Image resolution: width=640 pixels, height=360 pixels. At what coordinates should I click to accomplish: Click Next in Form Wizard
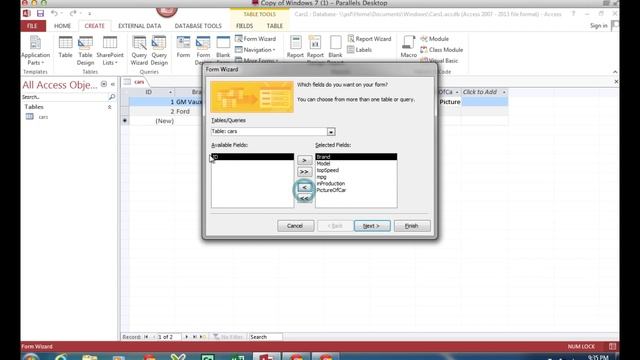(x=372, y=226)
